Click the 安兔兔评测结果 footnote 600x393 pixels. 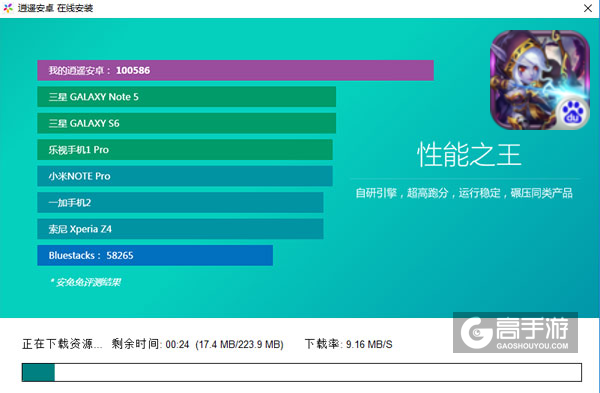85,282
